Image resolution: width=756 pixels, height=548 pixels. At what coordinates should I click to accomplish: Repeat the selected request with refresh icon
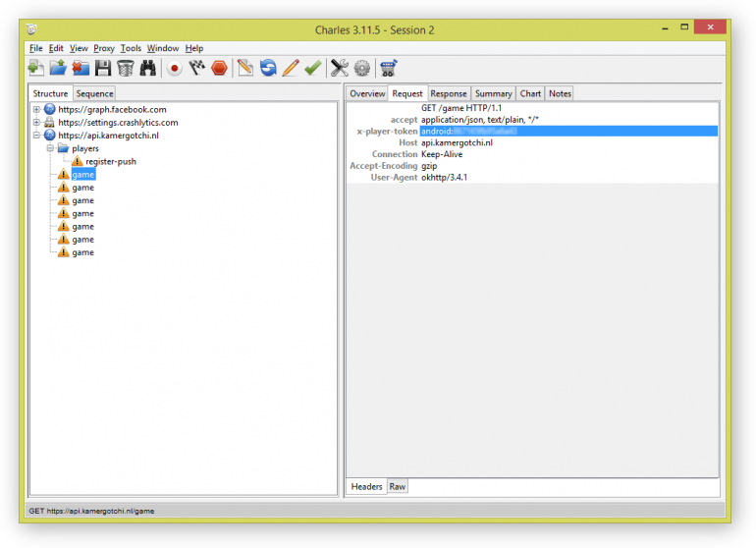tap(268, 68)
